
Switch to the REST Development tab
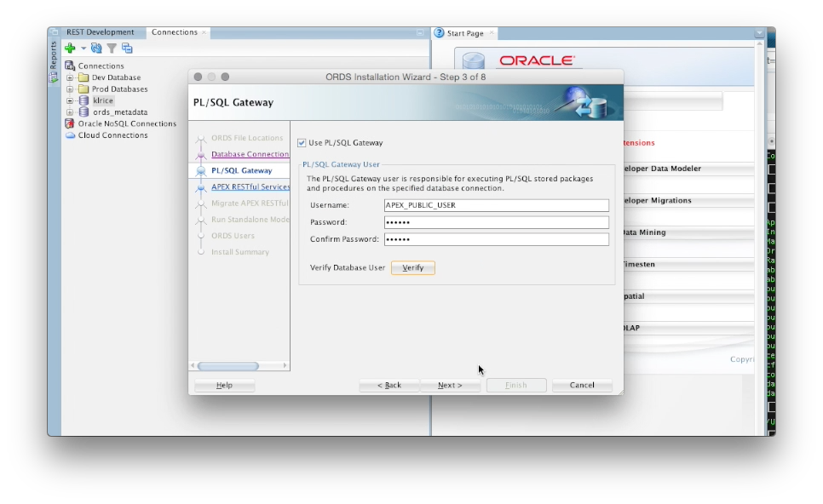(x=100, y=32)
